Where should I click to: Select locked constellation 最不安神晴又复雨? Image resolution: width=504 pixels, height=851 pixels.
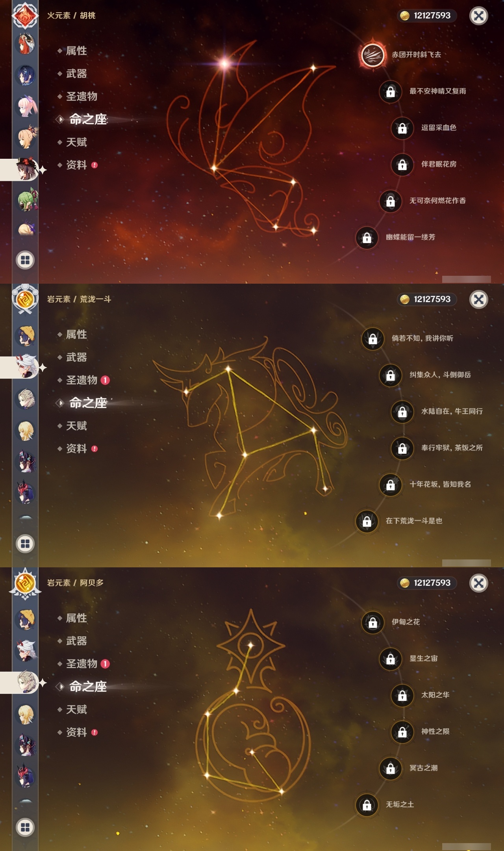391,91
